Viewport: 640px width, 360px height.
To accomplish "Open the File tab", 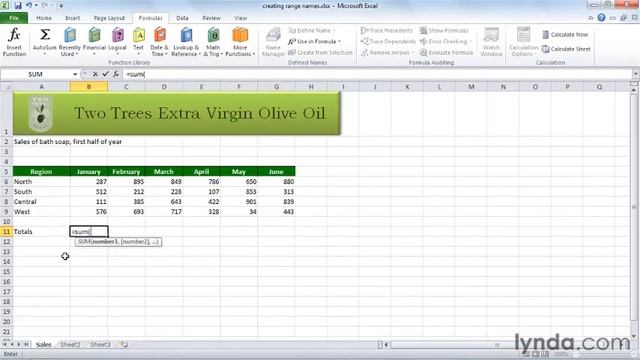I will [x=14, y=18].
